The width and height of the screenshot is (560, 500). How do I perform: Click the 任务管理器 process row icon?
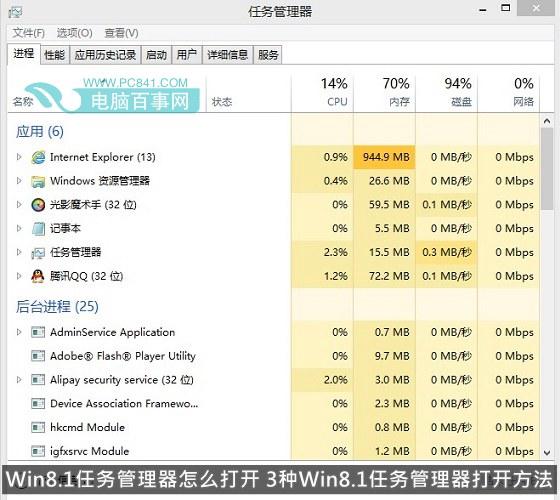coord(38,252)
